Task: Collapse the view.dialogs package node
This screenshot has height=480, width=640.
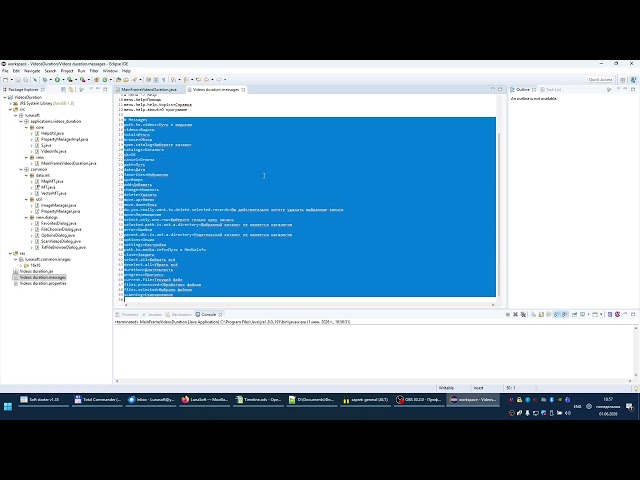Action: pyautogui.click(x=26, y=217)
